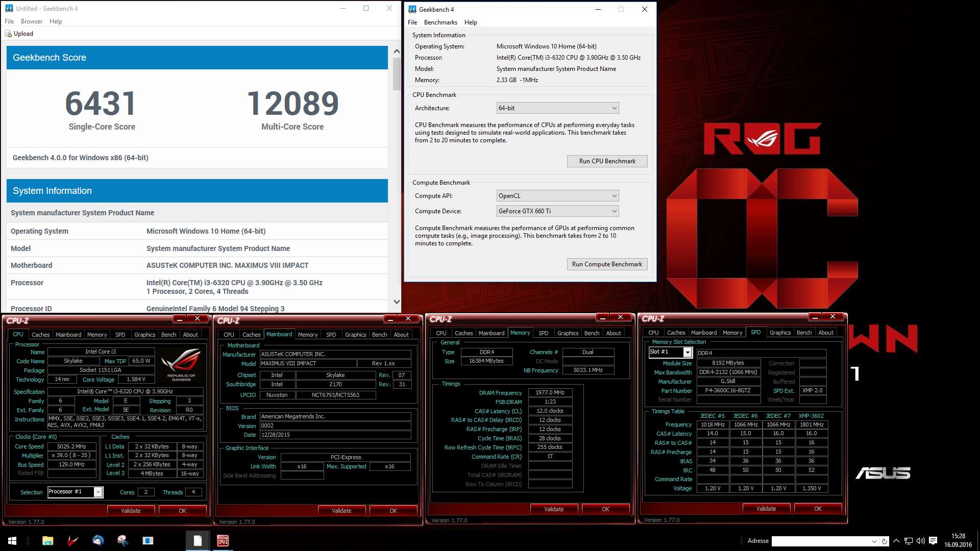Open the blue window taskbar app icon
The width and height of the screenshot is (980, 551).
148,540
